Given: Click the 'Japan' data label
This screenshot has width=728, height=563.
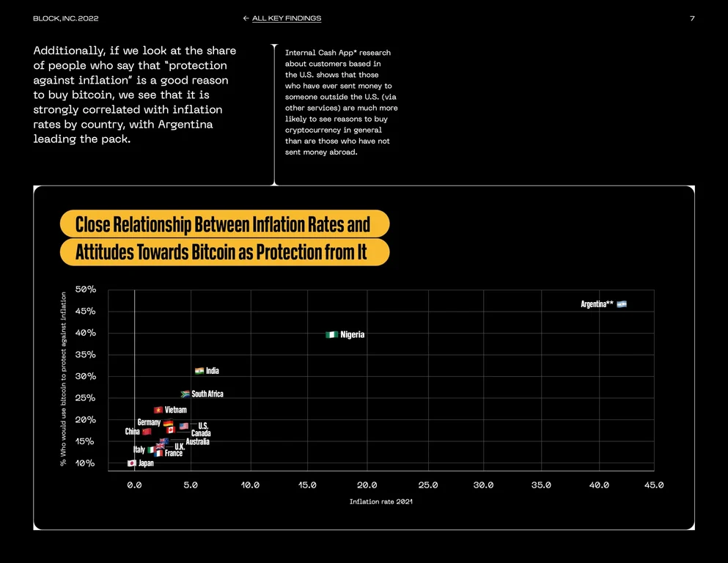Looking at the screenshot, I should [x=146, y=463].
